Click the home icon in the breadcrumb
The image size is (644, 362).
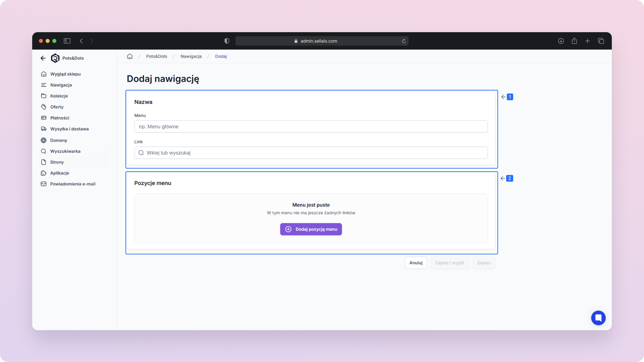(x=130, y=56)
